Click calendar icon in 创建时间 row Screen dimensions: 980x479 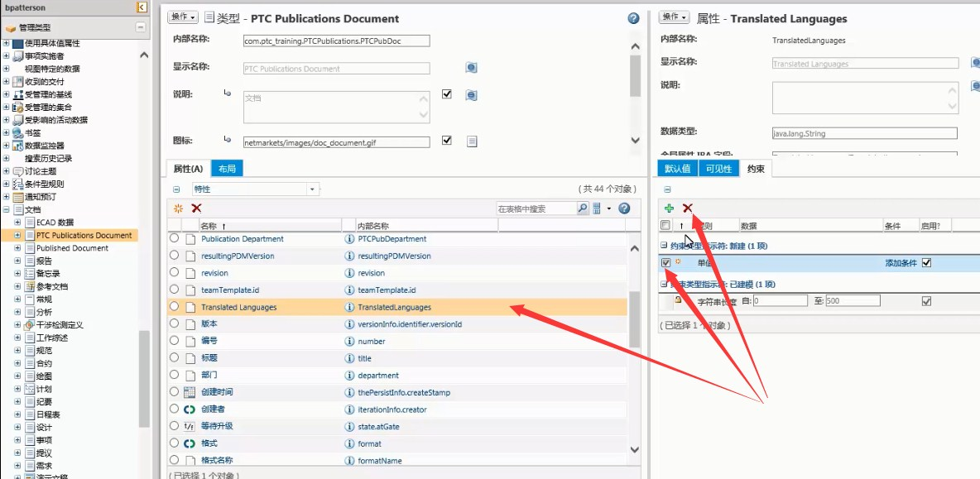[x=190, y=393]
